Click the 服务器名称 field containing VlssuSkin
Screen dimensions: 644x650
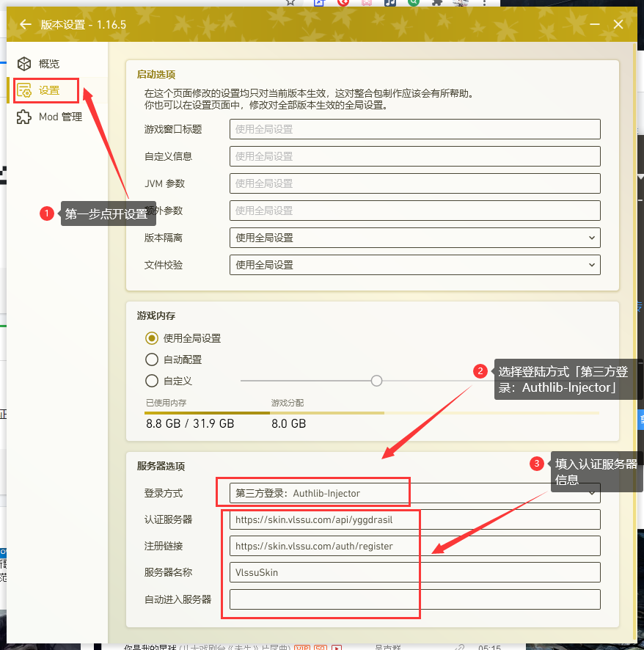pos(415,572)
